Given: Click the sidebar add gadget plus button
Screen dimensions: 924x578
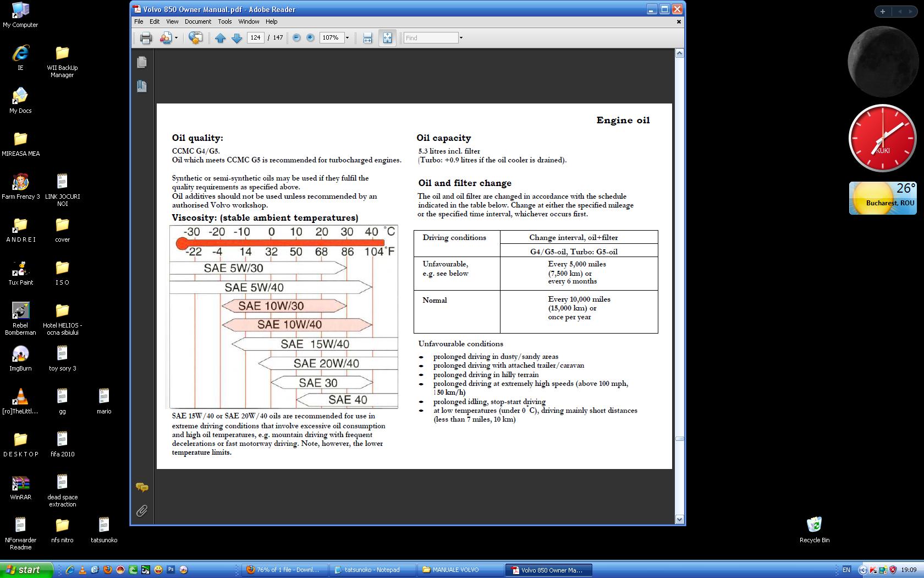Looking at the screenshot, I should 882,12.
